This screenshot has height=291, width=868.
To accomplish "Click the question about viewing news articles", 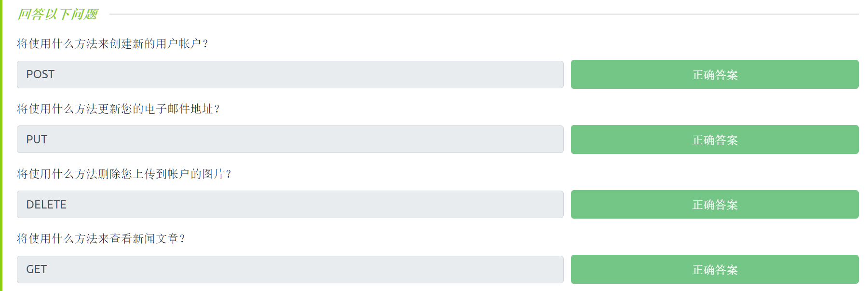I will point(101,239).
